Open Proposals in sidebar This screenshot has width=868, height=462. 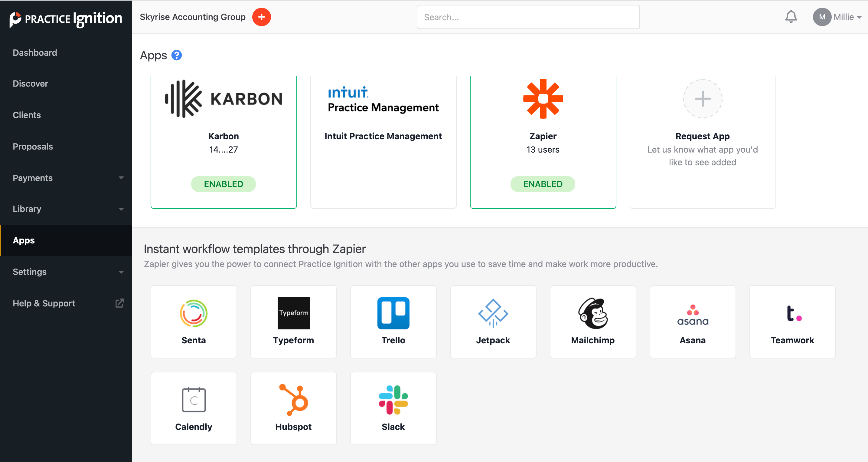pyautogui.click(x=33, y=146)
